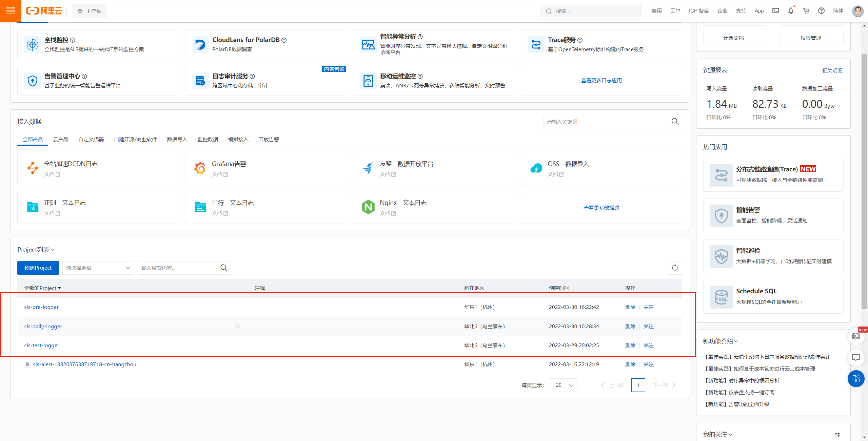This screenshot has height=441, width=868.
Task: Open the sls-daily-logger project link
Action: (43, 327)
